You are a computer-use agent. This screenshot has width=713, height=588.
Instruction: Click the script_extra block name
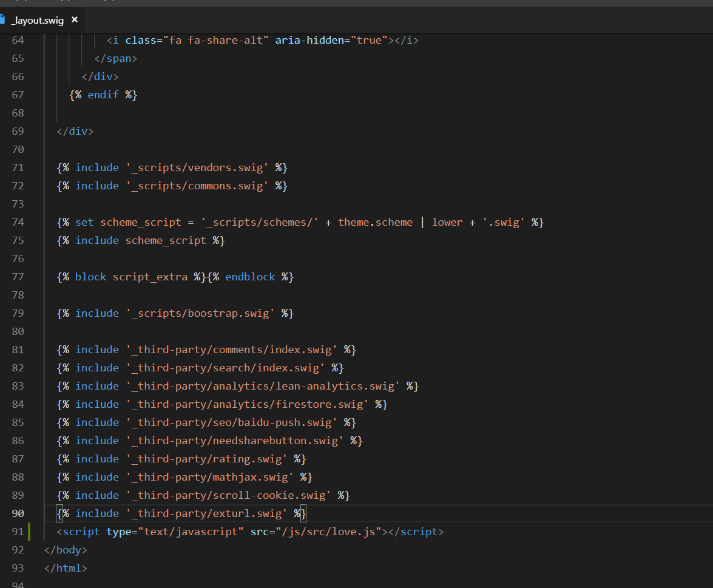tap(150, 277)
